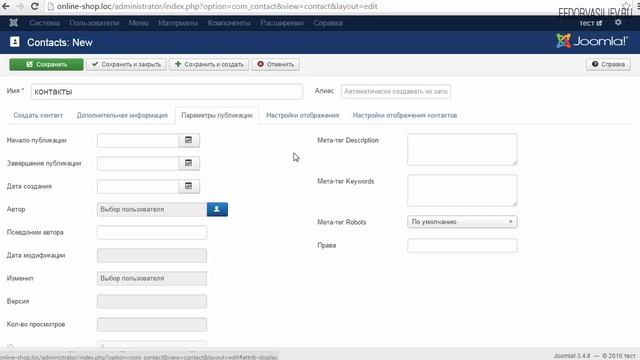Click the Имя name input field
Viewport: 640px width, 360px height.
[167, 91]
